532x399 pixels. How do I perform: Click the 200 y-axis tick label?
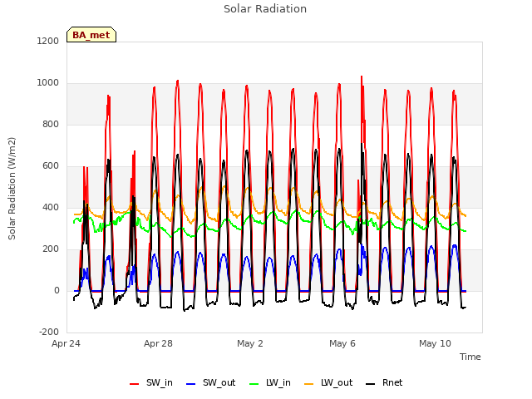coord(51,249)
